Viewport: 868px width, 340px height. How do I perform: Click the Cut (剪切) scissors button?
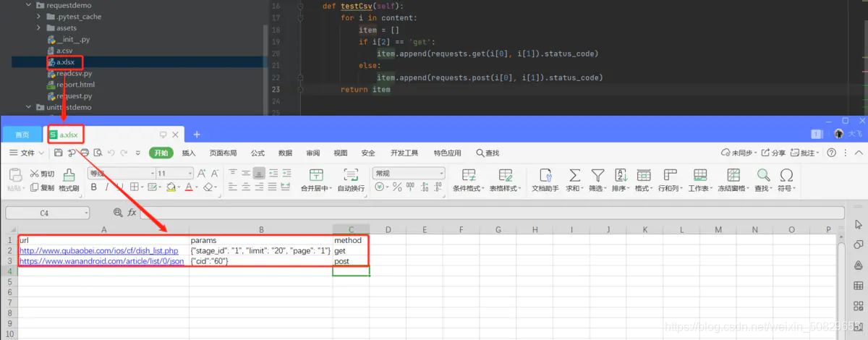coord(42,174)
